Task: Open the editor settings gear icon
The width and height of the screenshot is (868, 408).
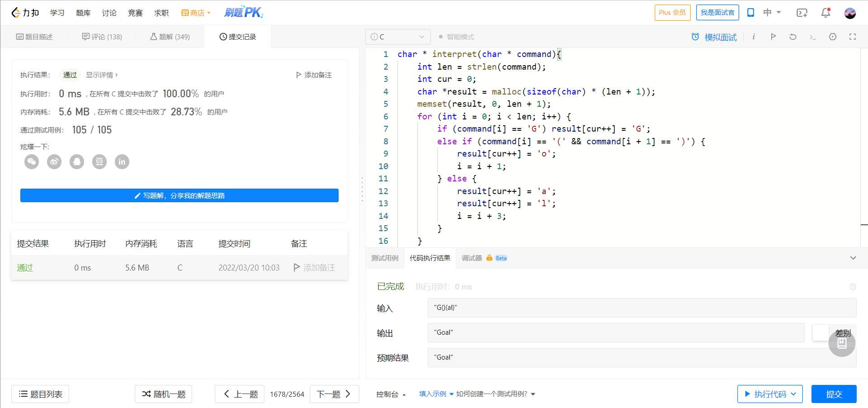Action: pyautogui.click(x=833, y=37)
